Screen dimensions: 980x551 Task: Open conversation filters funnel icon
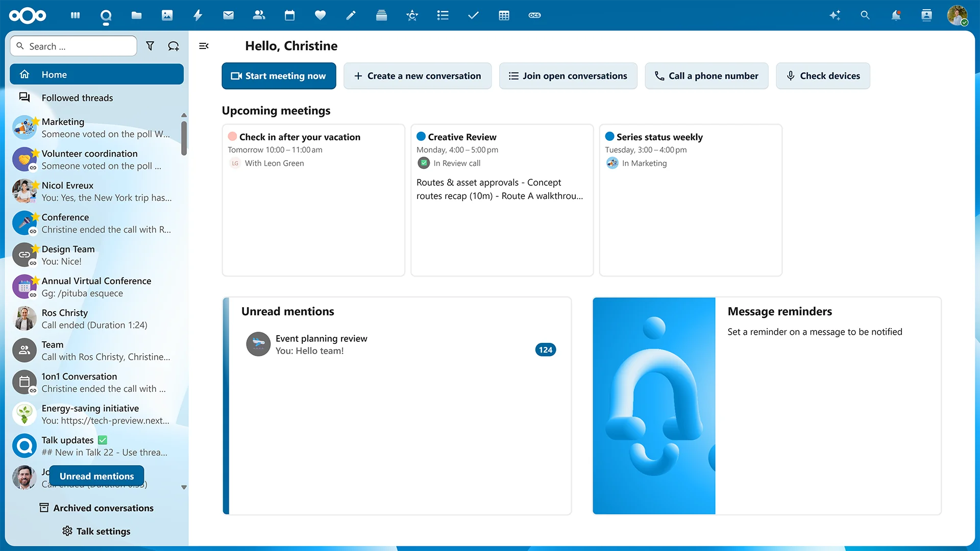click(151, 46)
